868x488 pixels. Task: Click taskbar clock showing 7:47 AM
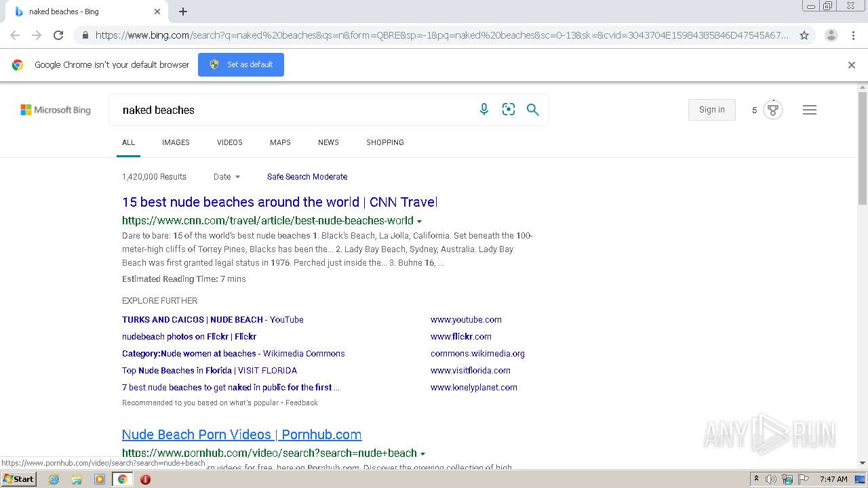833,479
